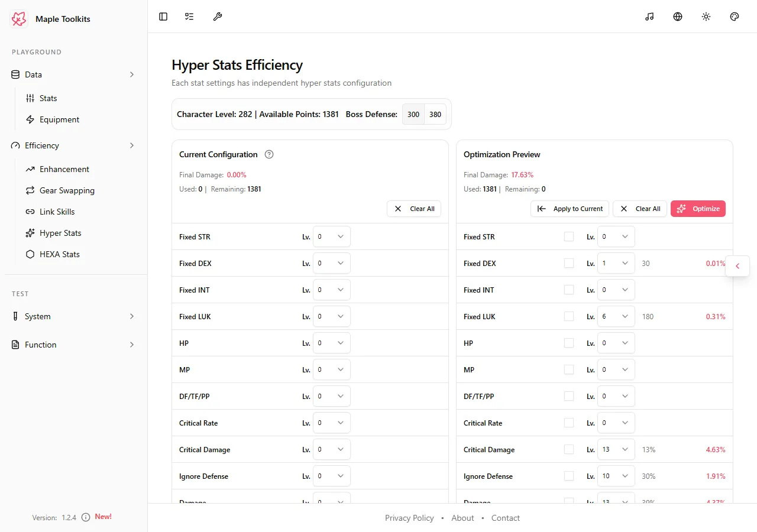Check the Fixed DEX lock checkbox

(x=569, y=263)
